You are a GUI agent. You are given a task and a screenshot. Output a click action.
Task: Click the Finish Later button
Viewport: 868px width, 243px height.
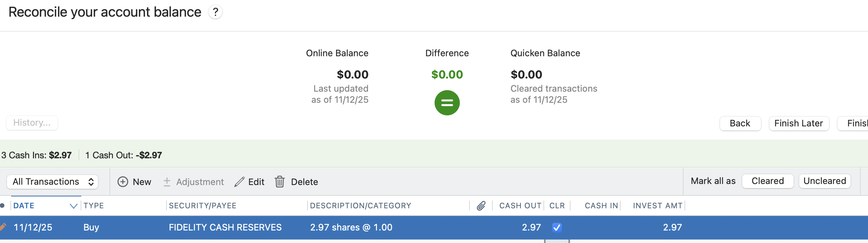click(799, 124)
